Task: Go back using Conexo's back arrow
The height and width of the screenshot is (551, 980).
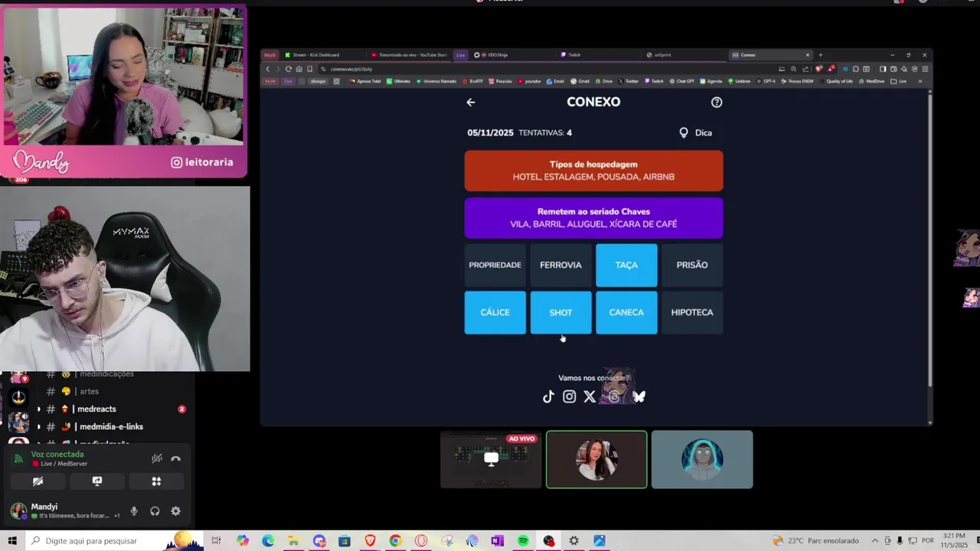Action: (471, 102)
